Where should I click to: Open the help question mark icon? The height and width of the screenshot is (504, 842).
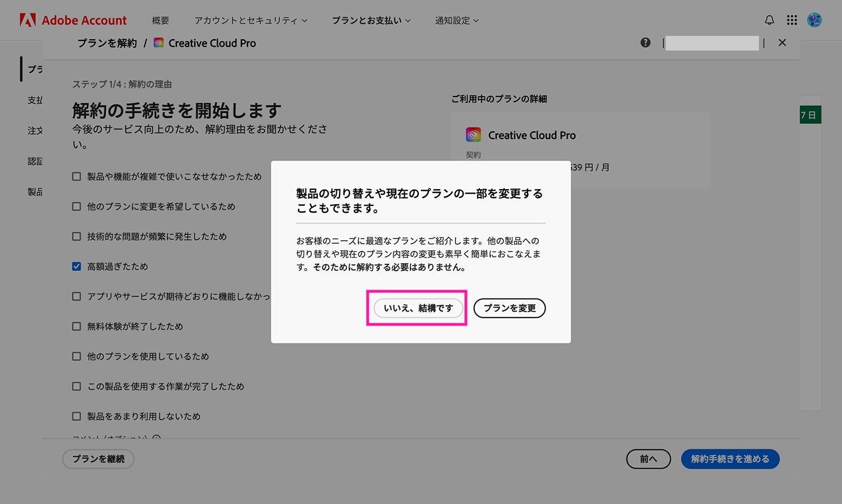(x=645, y=42)
